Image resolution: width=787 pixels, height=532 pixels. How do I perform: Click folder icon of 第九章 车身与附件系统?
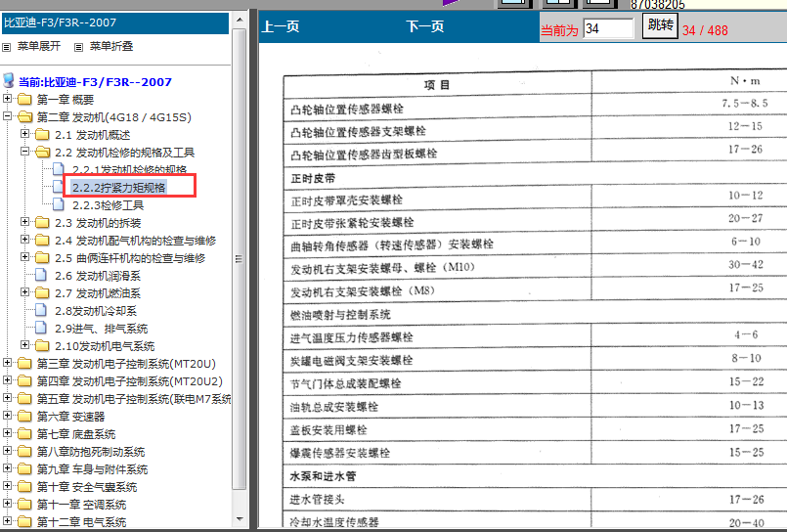click(x=24, y=468)
